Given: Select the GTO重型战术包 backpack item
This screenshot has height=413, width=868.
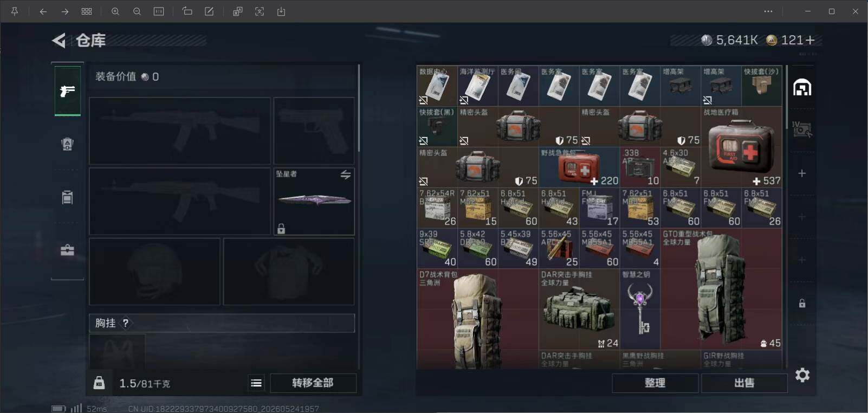Looking at the screenshot, I should (x=721, y=289).
